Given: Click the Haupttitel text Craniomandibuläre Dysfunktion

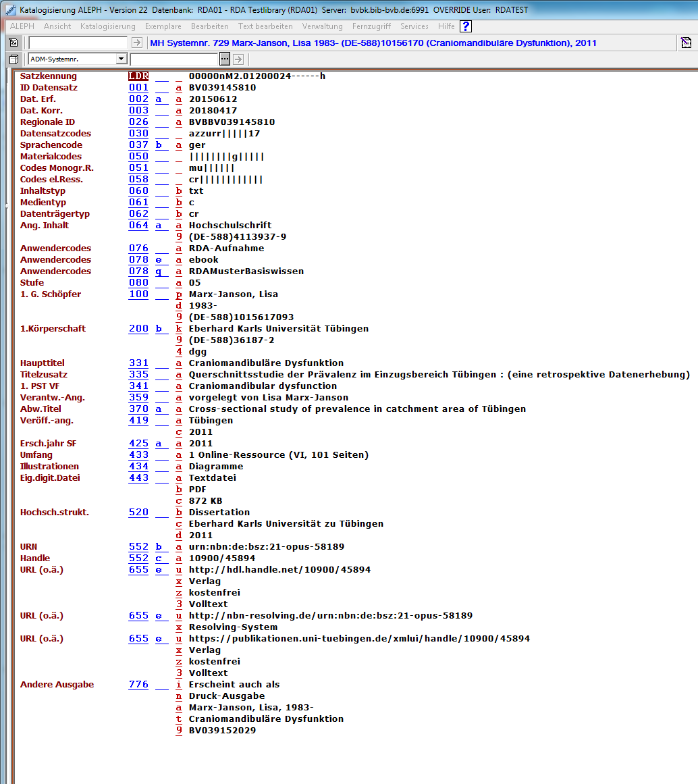Looking at the screenshot, I should point(266,363).
